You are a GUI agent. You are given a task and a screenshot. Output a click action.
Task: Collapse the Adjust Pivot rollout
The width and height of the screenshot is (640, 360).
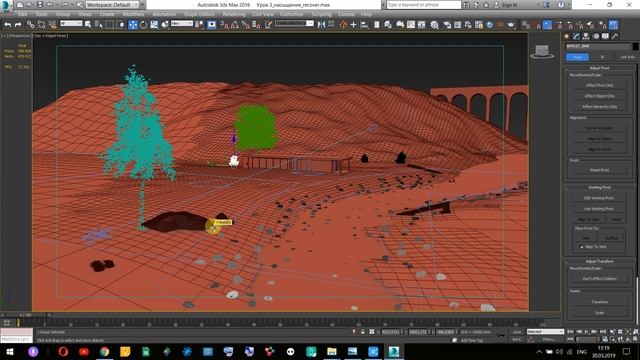tap(599, 68)
